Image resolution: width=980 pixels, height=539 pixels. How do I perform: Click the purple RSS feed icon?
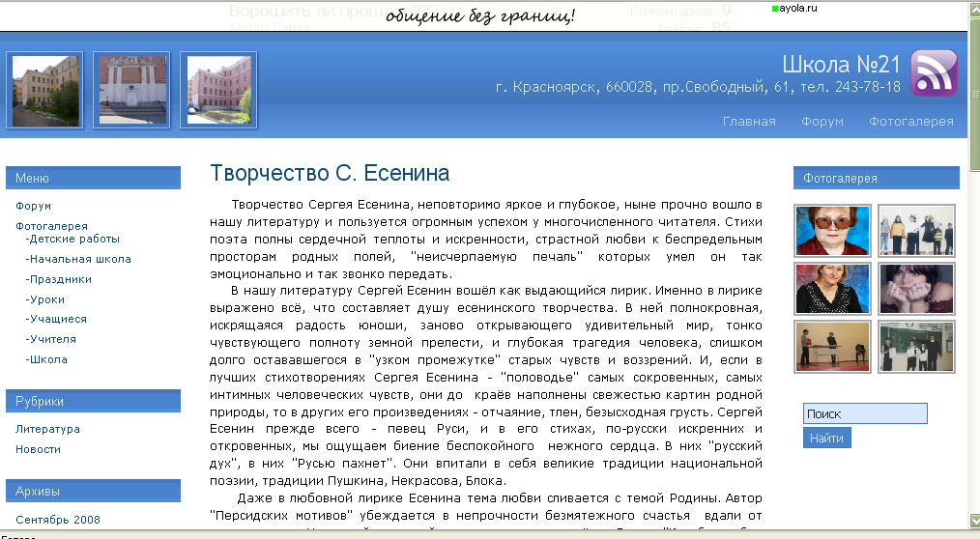pos(934,73)
